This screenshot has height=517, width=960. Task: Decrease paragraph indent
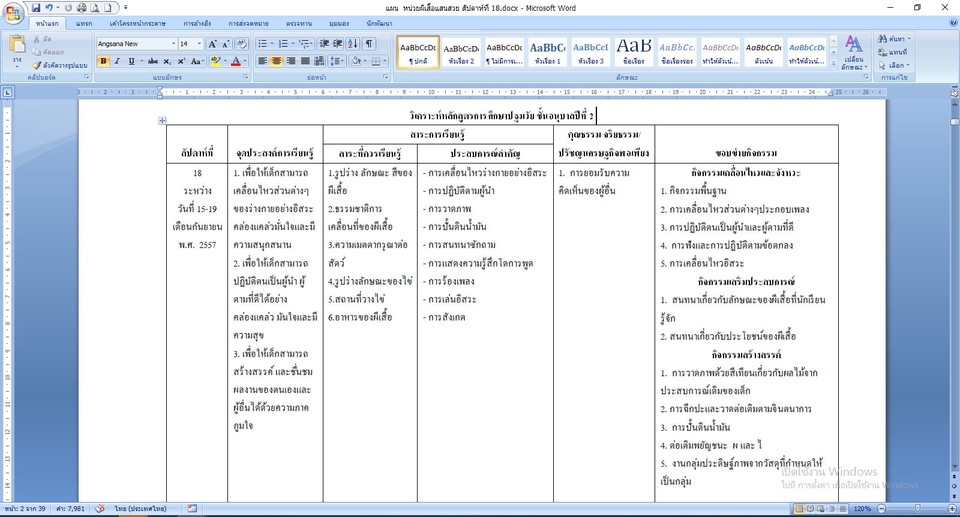click(x=324, y=43)
